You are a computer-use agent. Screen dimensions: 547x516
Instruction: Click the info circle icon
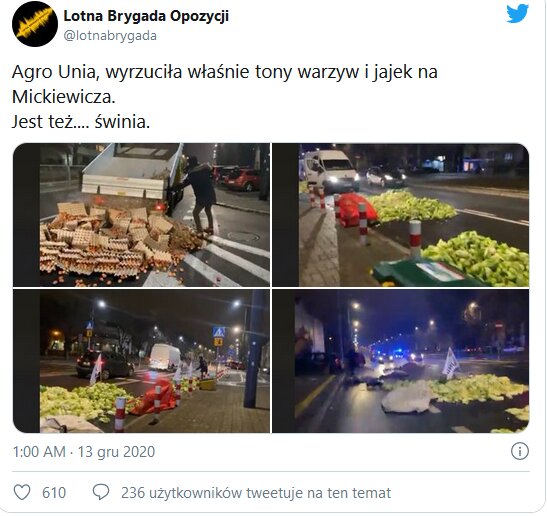(520, 451)
